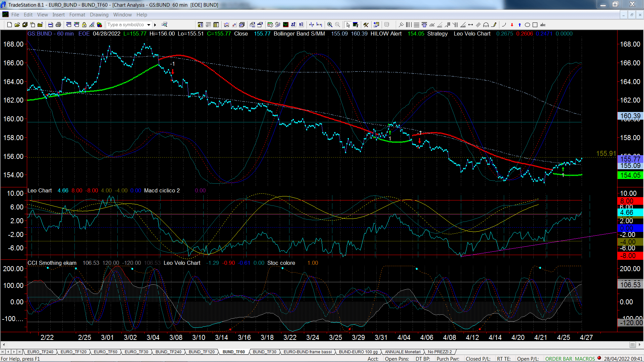Screen dimensions: 644x362
Task: Select the double-headed horizontal arrow tool
Action: click(x=471, y=24)
